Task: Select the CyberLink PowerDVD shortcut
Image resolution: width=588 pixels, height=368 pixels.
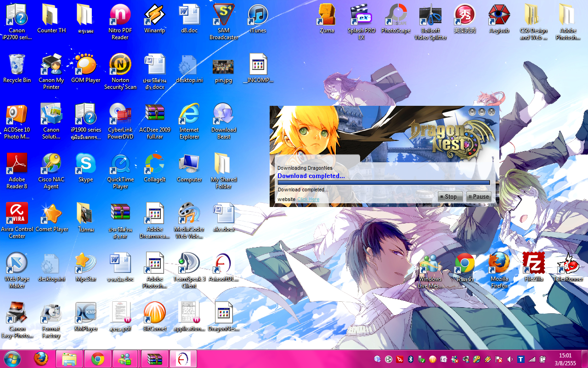Action: (x=120, y=121)
